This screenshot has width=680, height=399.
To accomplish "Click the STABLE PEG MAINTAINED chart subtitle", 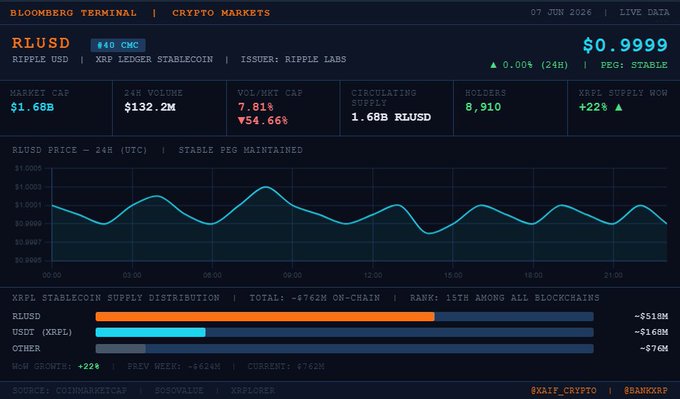I will tap(241, 150).
